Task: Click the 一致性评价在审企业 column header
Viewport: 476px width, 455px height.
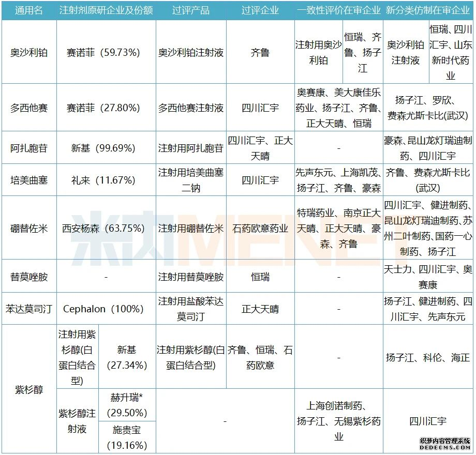Action: tap(339, 10)
